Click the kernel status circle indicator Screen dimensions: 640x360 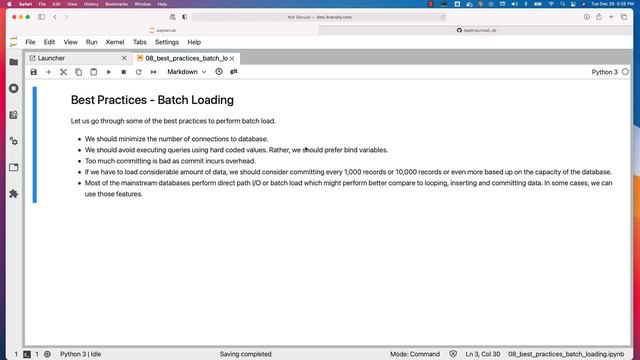click(625, 72)
